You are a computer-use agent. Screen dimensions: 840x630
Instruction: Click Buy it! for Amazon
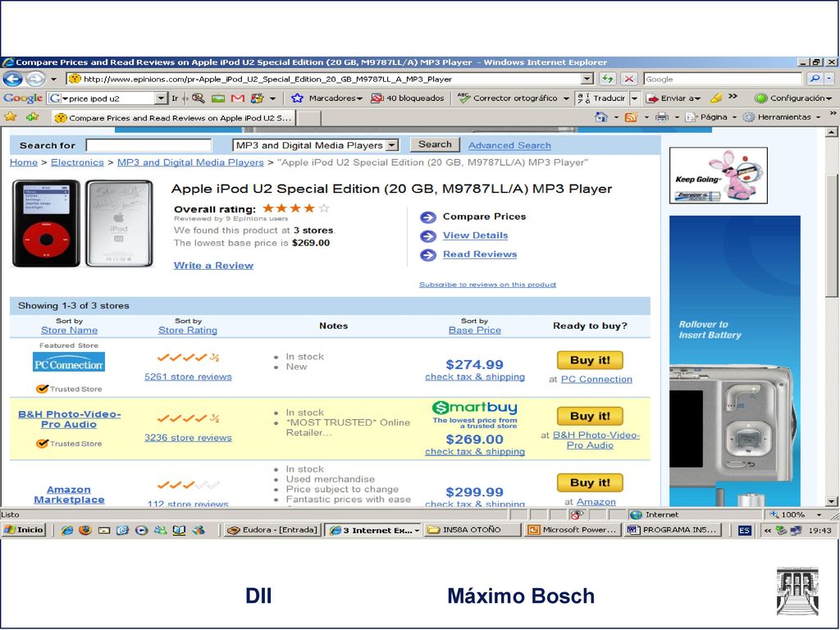[x=590, y=482]
